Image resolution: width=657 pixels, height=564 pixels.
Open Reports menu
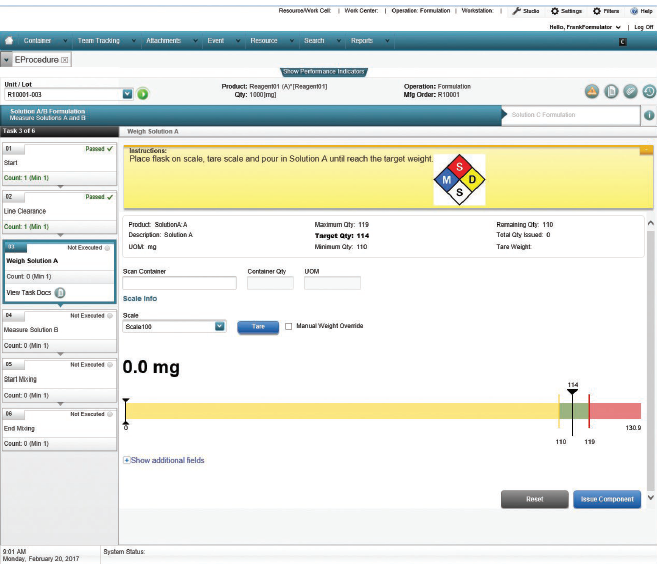(362, 41)
